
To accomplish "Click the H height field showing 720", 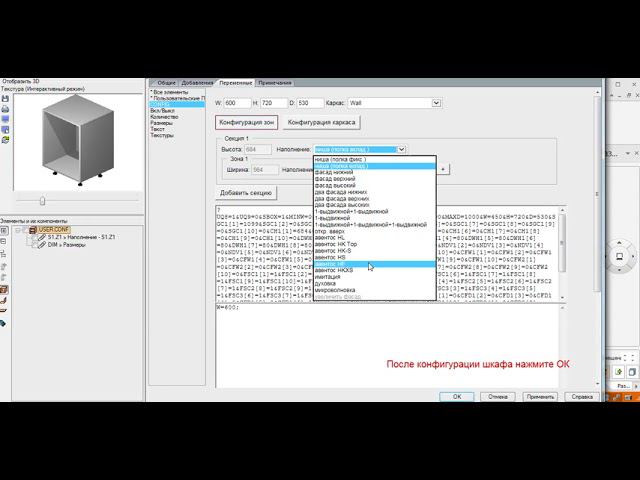I will tap(273, 103).
